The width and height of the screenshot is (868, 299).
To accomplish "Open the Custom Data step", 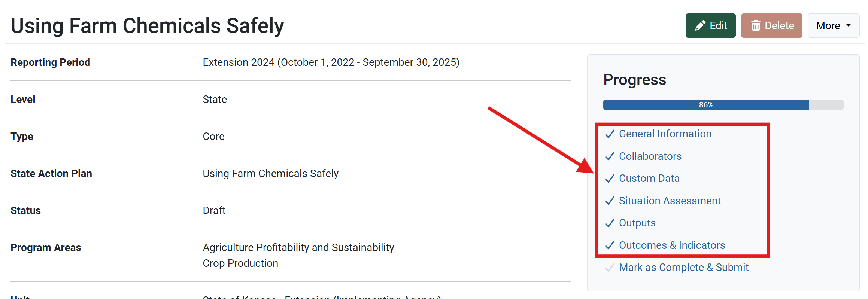I will pyautogui.click(x=649, y=179).
